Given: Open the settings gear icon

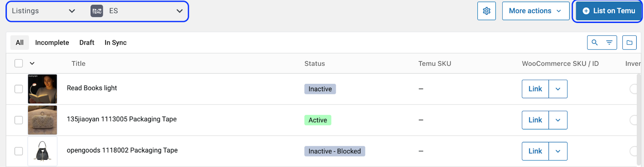Looking at the screenshot, I should click(486, 11).
